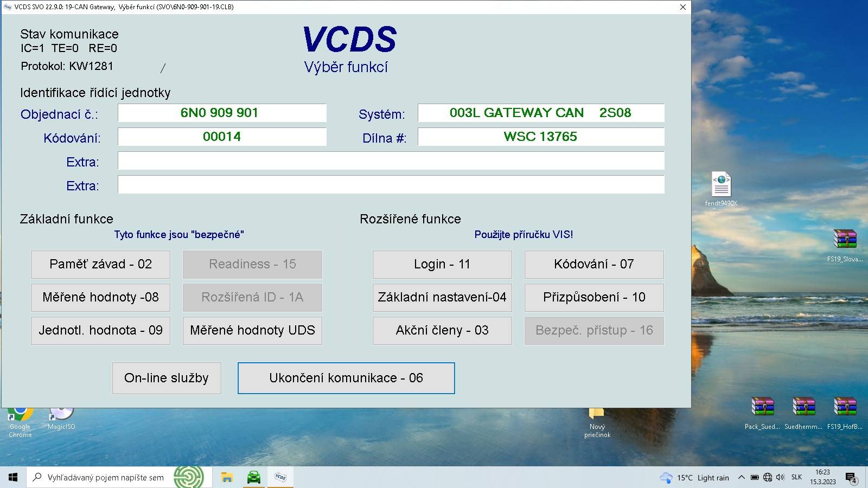Open Kódování - 07 function
868x488 pixels.
pos(594,264)
